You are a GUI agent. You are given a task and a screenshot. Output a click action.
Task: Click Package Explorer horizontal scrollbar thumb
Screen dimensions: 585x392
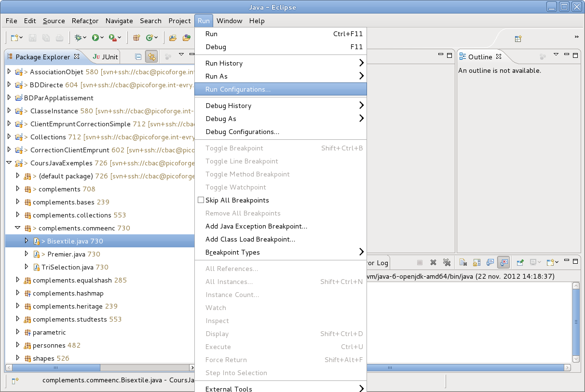coord(57,367)
